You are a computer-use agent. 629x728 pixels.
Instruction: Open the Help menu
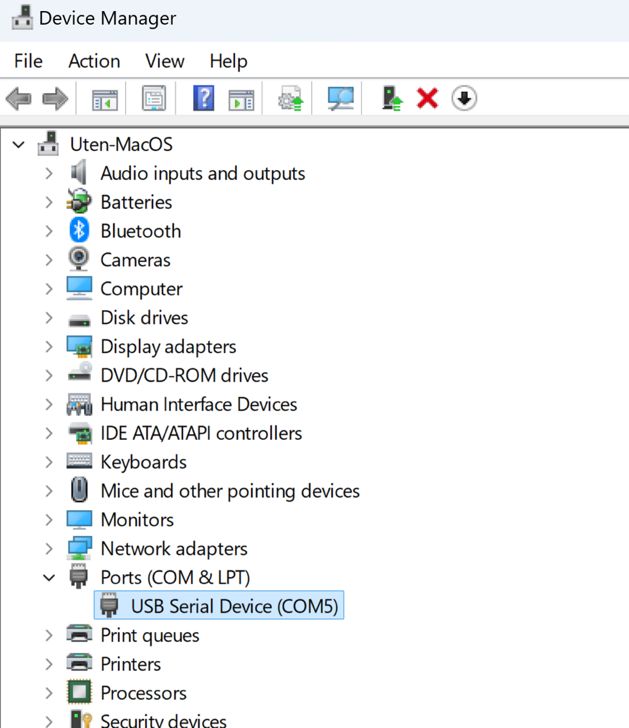[x=228, y=61]
